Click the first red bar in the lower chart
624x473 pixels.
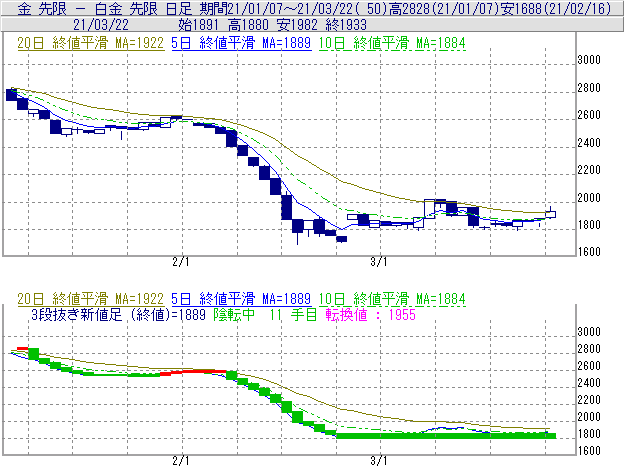23,348
